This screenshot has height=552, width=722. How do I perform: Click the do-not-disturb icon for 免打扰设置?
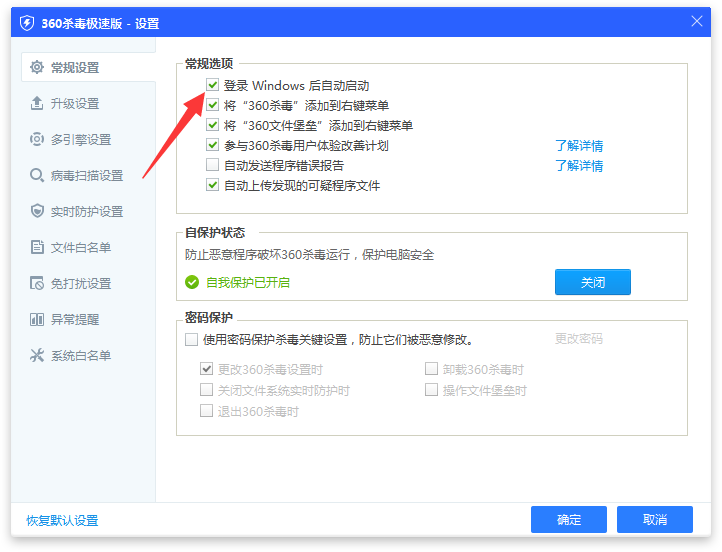(x=37, y=283)
